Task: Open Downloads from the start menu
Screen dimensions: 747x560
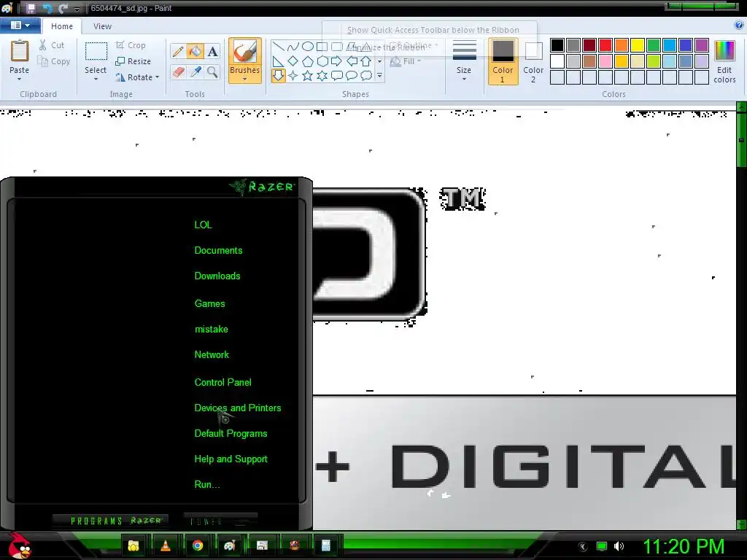Action: pyautogui.click(x=217, y=276)
